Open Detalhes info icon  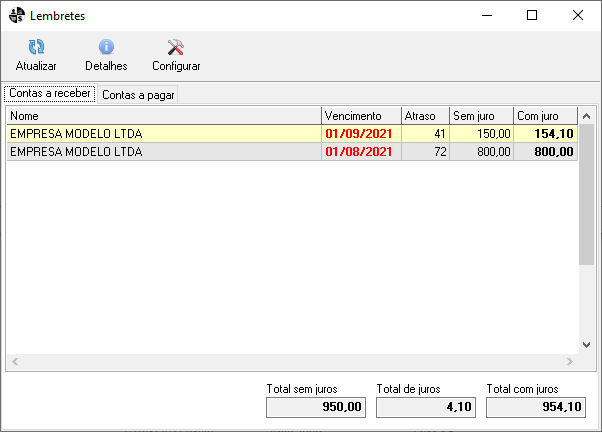pos(106,47)
